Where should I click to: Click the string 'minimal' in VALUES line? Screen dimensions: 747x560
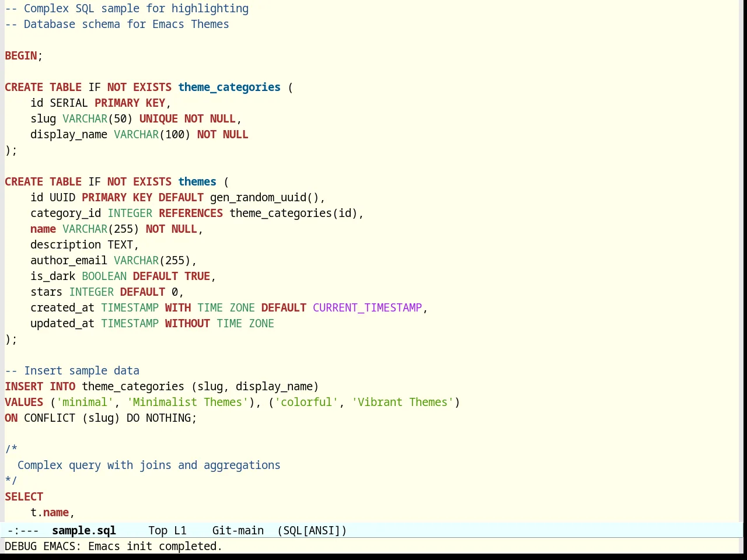click(85, 402)
